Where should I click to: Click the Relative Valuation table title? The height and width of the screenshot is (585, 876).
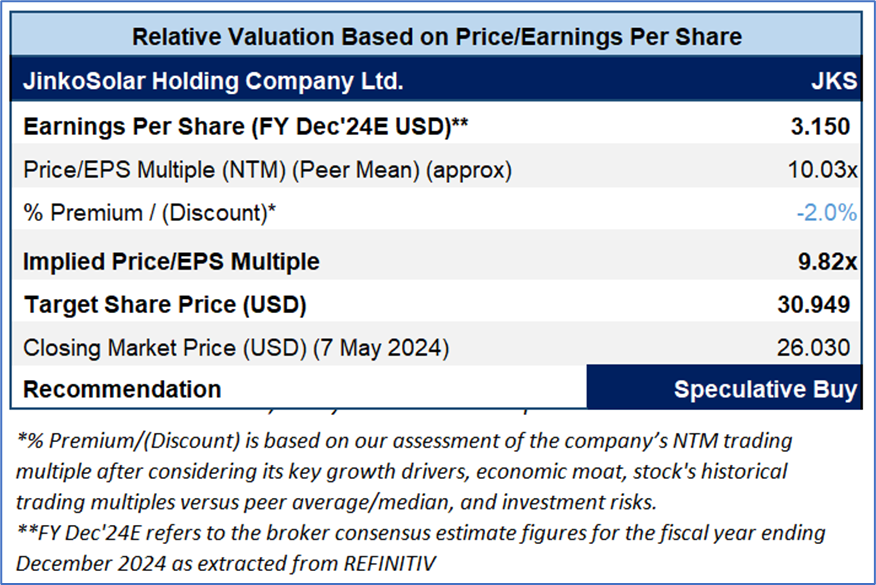pyautogui.click(x=437, y=38)
